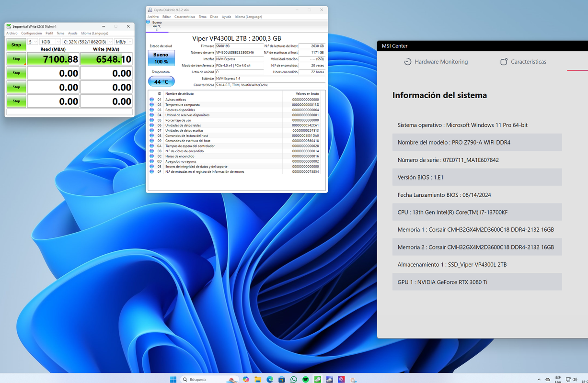Image resolution: width=588 pixels, height=383 pixels.
Task: Click the 6548.10 write progress bar
Action: (106, 59)
